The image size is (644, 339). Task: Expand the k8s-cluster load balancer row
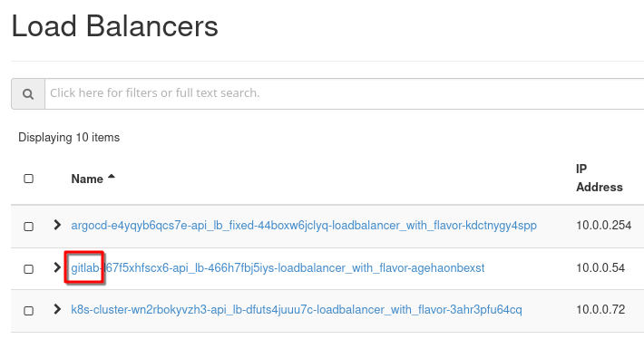click(57, 309)
